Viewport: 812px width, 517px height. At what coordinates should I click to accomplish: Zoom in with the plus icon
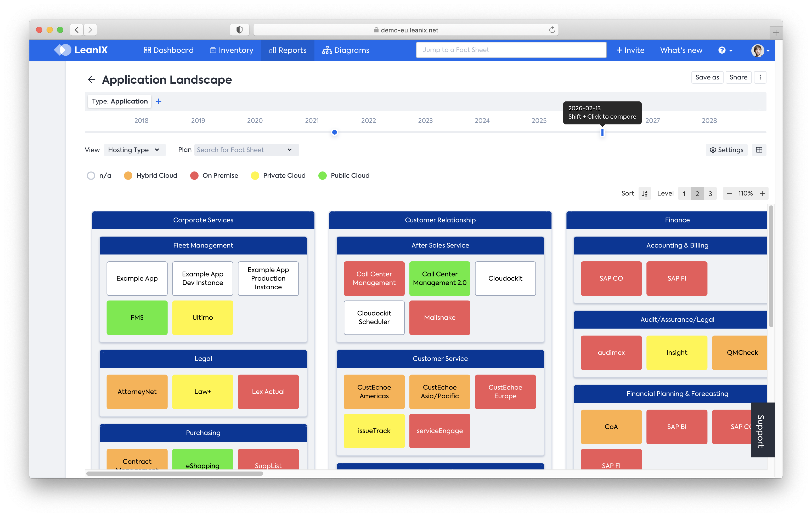coord(762,193)
